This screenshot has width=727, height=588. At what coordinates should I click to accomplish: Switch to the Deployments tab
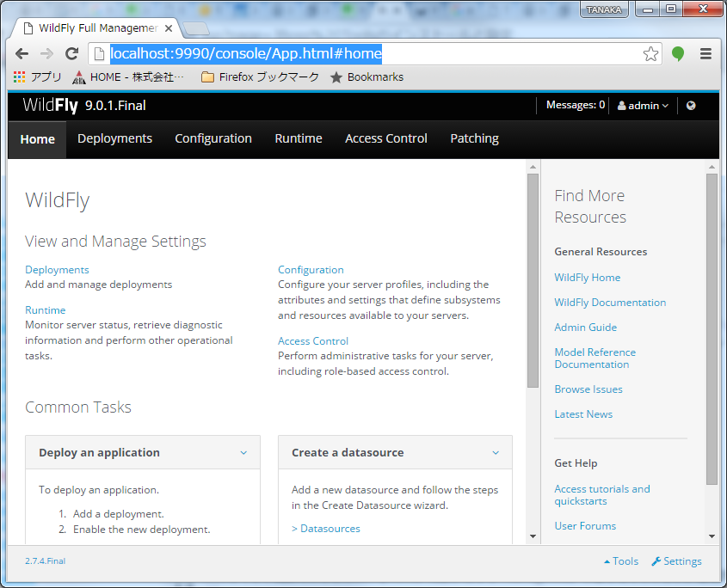tap(115, 138)
